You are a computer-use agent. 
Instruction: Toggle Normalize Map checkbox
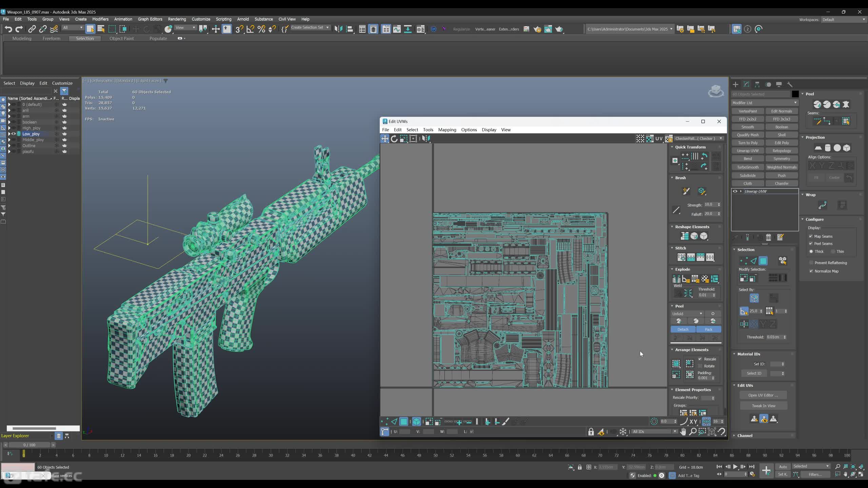811,271
